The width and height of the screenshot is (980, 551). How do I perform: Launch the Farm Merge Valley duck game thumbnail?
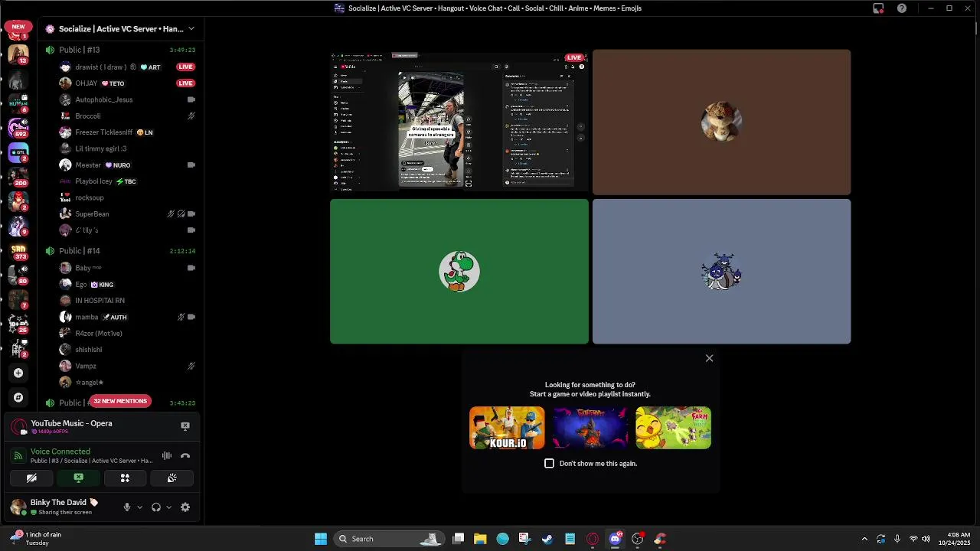click(673, 428)
